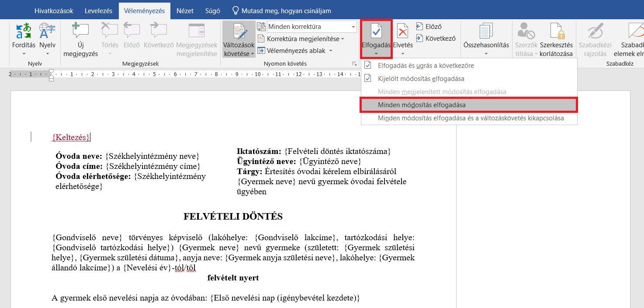This screenshot has height=308, width=644.
Task: Click the {Keltezés} field in document
Action: point(71,137)
